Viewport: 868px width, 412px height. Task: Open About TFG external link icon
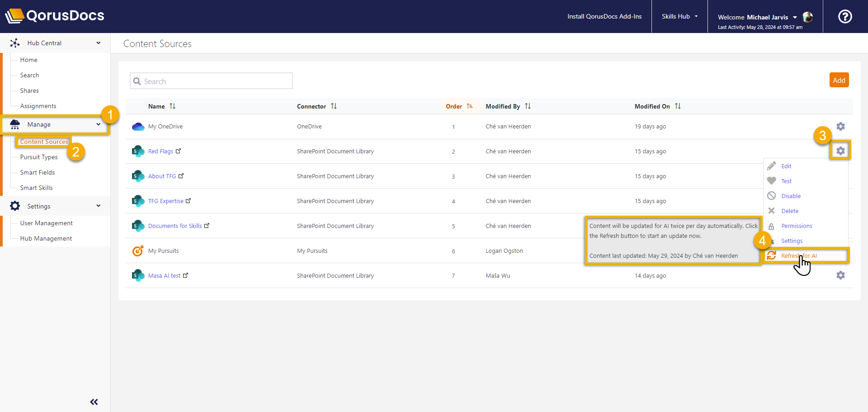tap(181, 176)
